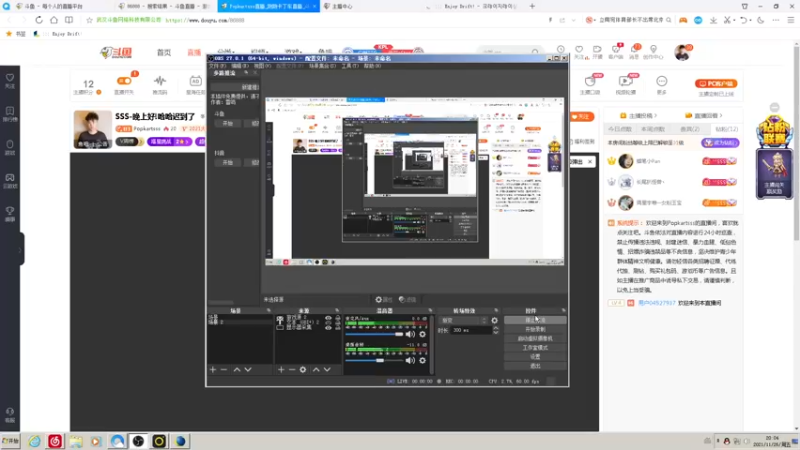Switch to the first browser tab 斗鱼
This screenshot has height=450, width=800.
point(57,6)
